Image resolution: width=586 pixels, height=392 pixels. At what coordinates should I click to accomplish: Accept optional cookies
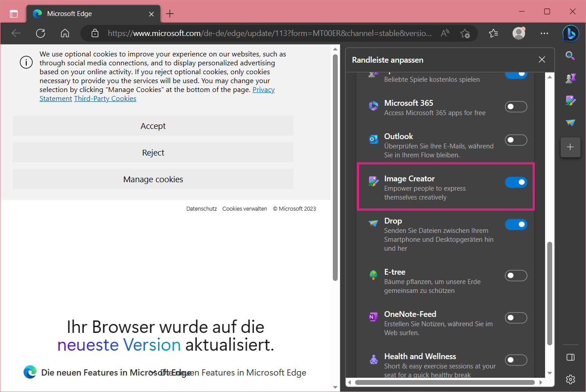point(153,126)
